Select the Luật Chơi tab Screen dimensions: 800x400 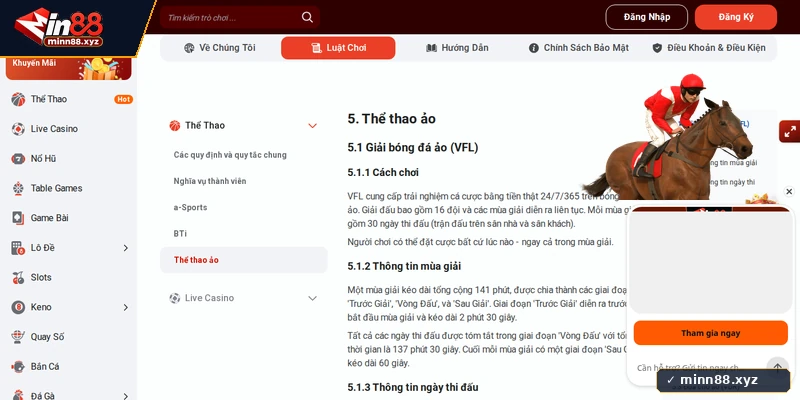[338, 48]
